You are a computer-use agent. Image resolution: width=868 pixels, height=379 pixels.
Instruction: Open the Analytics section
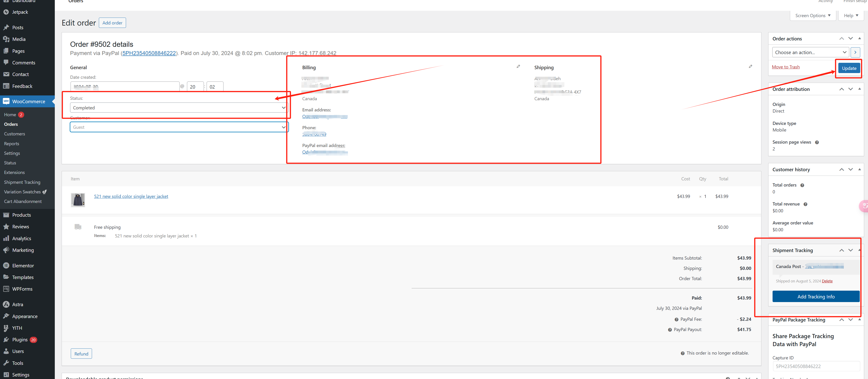(21, 238)
